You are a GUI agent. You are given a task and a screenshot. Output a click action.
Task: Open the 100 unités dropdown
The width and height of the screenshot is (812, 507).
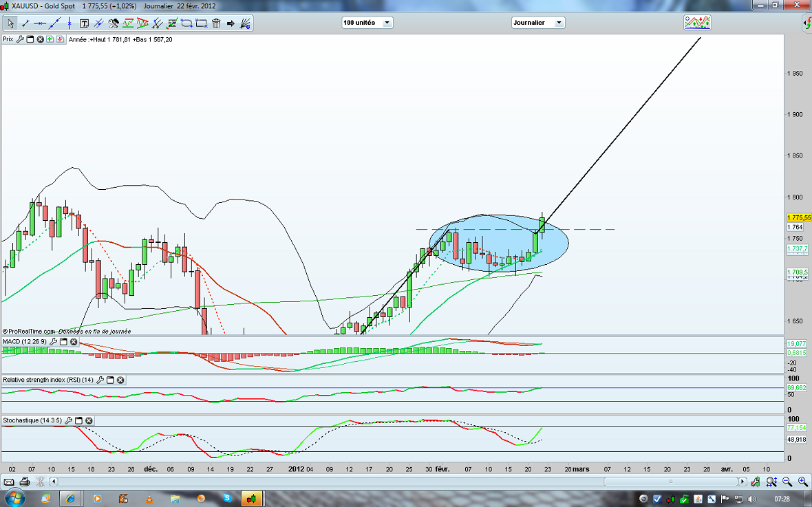pyautogui.click(x=367, y=23)
